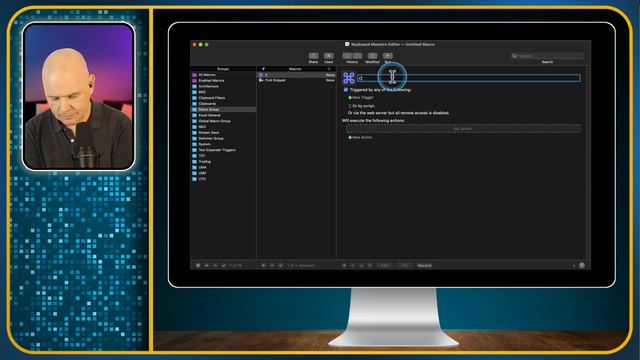Select the Clipboard Filters group

coord(224,98)
